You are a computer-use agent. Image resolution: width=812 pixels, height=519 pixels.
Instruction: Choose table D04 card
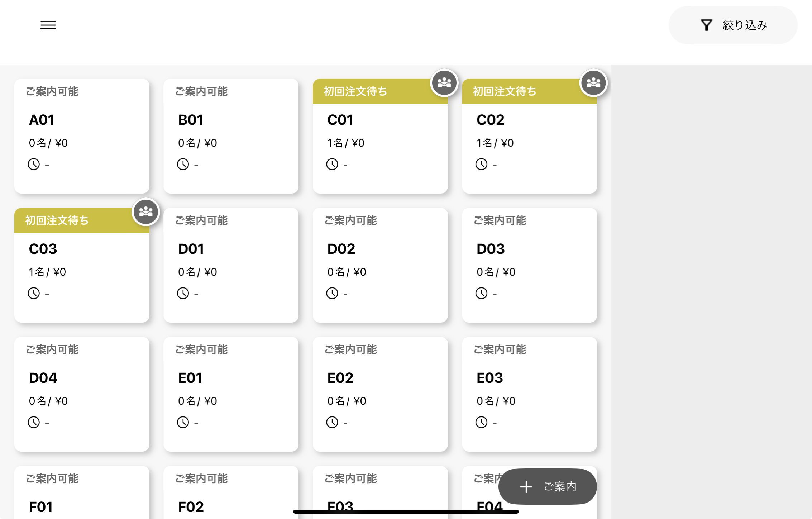point(82,394)
